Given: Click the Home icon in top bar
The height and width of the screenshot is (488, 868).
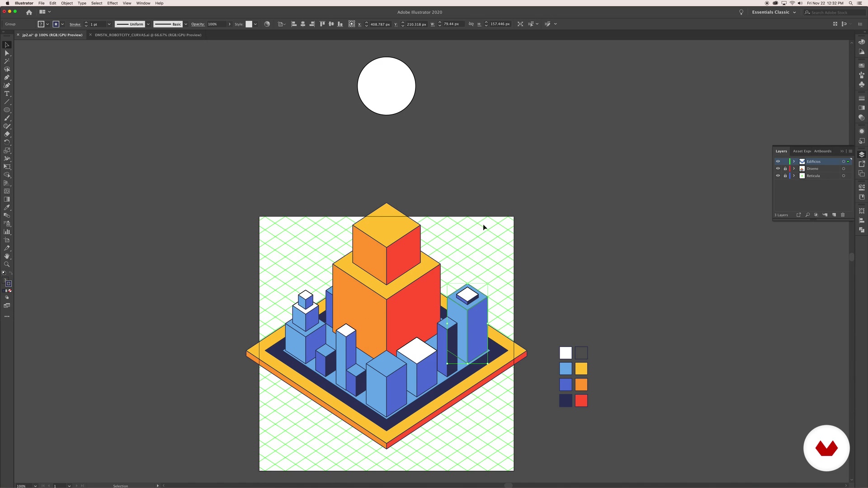Looking at the screenshot, I should click(x=29, y=12).
